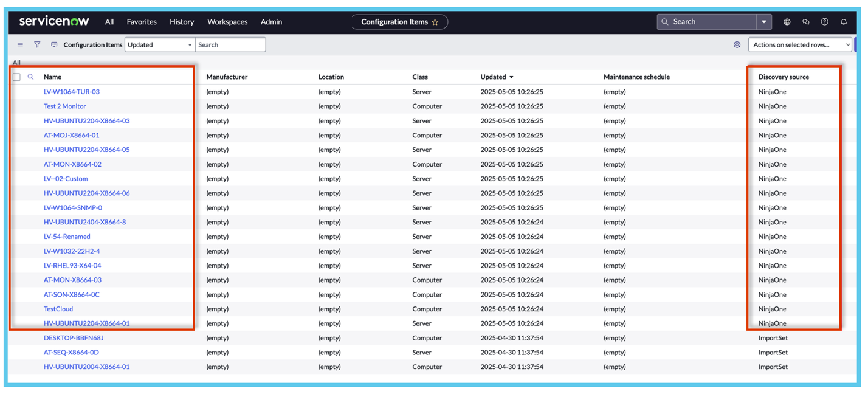868x394 pixels.
Task: Open the DESKTOP-BBFN68J record link
Action: [74, 338]
